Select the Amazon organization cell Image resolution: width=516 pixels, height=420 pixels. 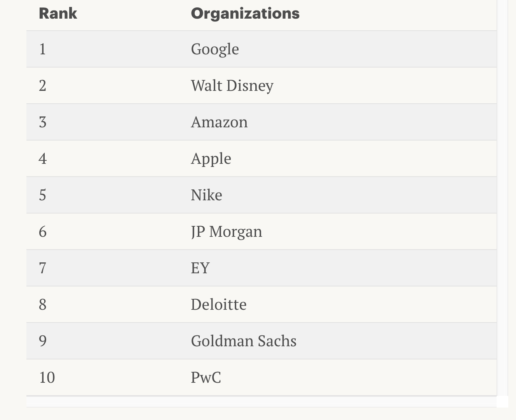[219, 122]
